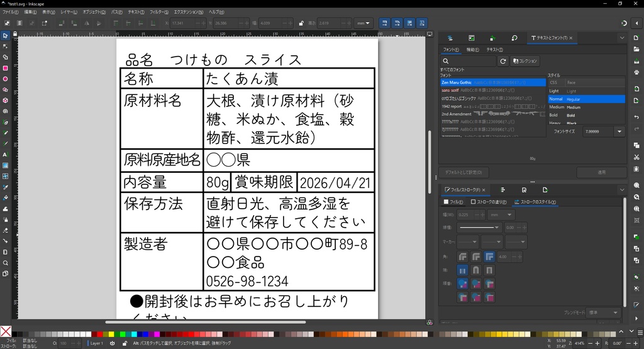This screenshot has height=349, width=644.
Task: Click the 適用 apply button
Action: click(x=602, y=172)
